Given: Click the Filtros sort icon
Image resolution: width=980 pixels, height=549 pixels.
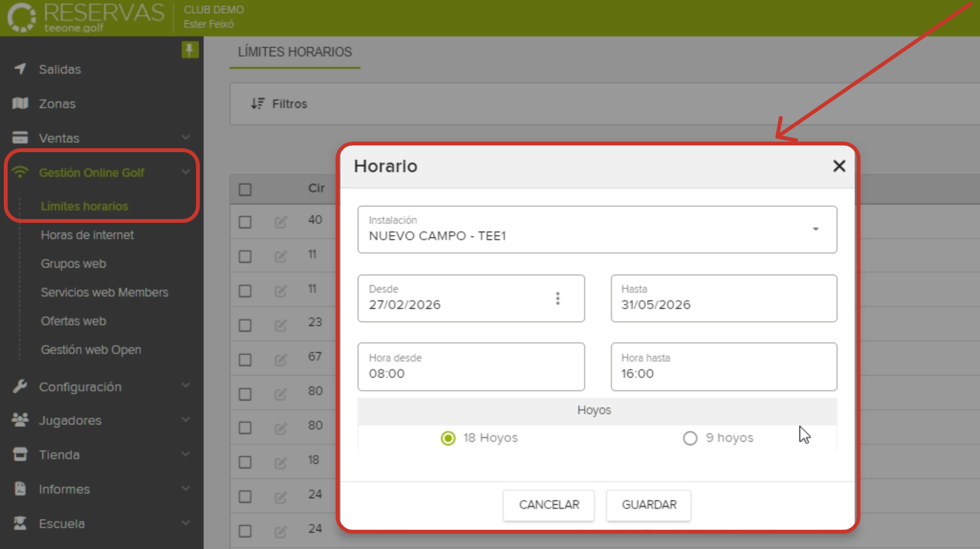Looking at the screenshot, I should (x=258, y=104).
